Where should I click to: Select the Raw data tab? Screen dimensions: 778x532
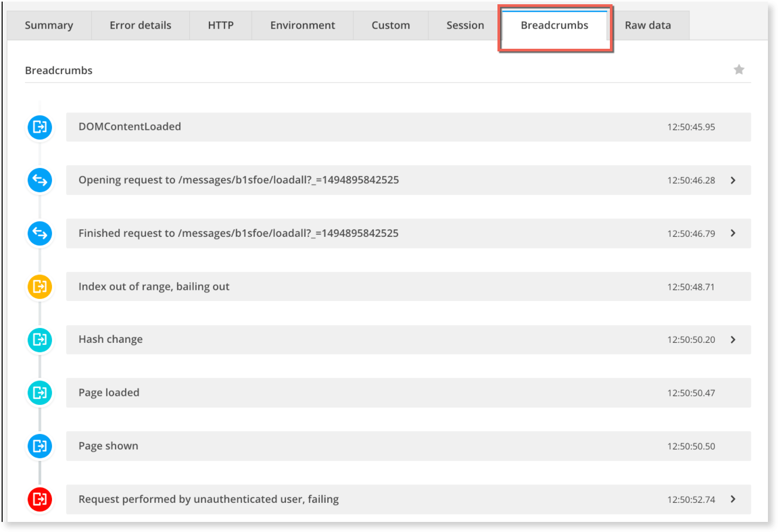pos(648,25)
